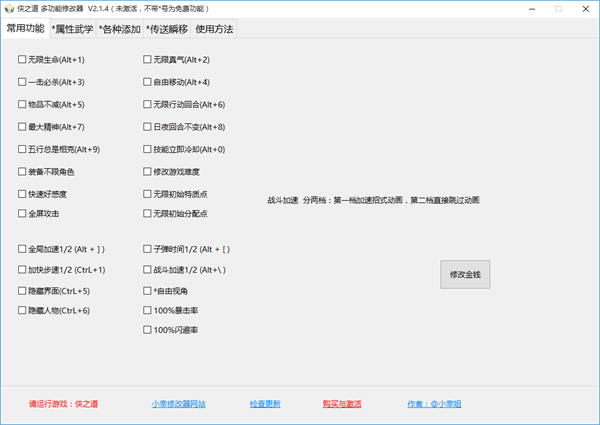Screen dimensions: 600x425
Task: Check 隐藏人物(Ctrl+6) option
Action: coord(22,310)
